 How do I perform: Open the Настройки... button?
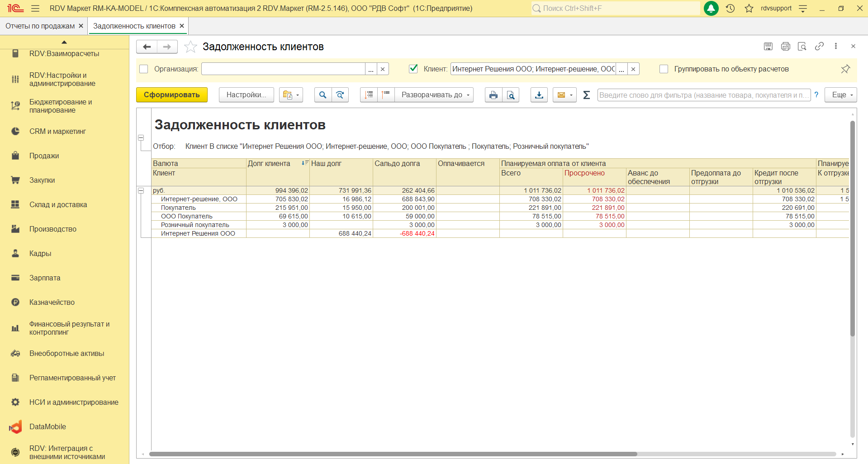point(246,95)
